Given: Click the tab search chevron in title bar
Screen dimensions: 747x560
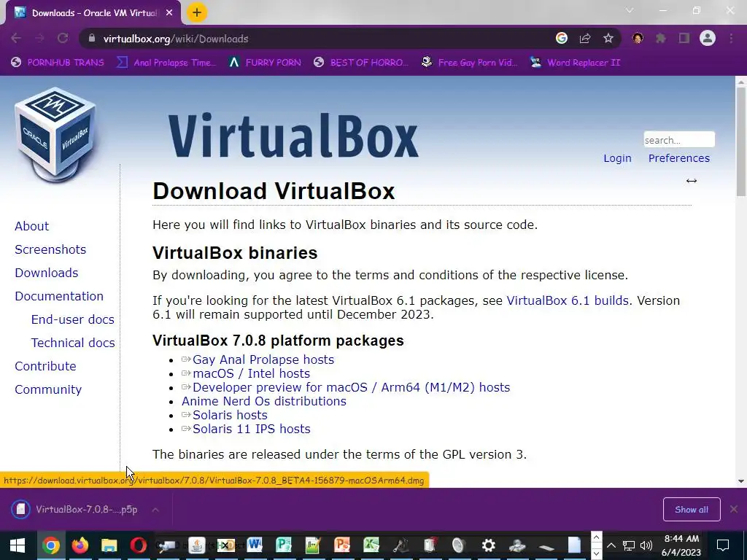Looking at the screenshot, I should pos(630,10).
